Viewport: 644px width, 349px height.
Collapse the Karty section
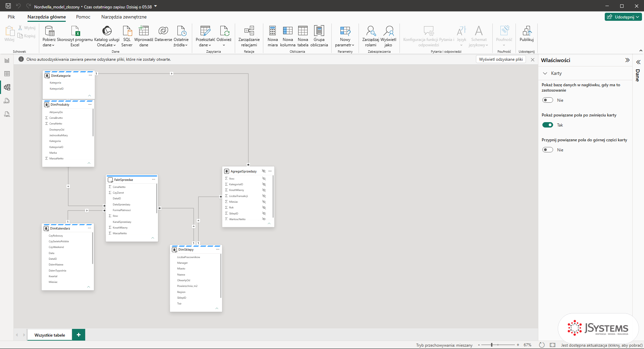coord(545,73)
